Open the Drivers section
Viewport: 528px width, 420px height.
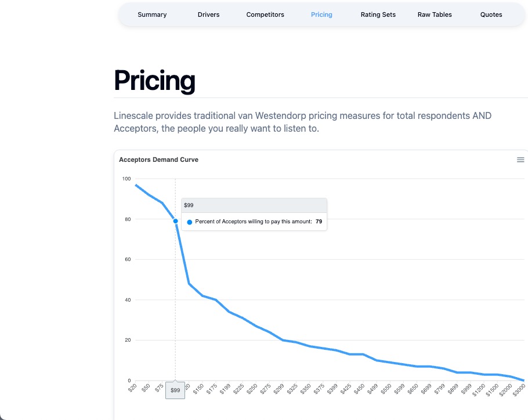pos(208,15)
